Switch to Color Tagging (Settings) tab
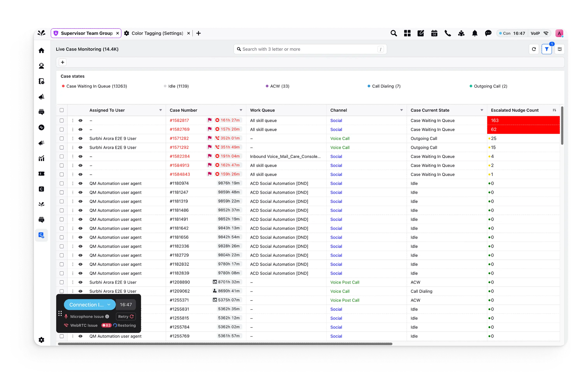This screenshot has height=382, width=588. (x=157, y=33)
